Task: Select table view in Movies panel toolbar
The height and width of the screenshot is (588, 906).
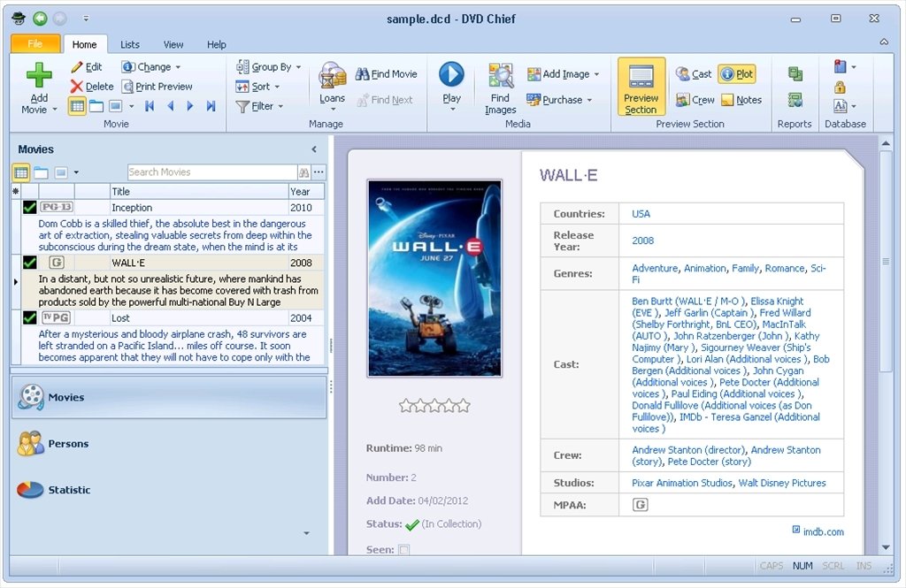Action: point(21,172)
